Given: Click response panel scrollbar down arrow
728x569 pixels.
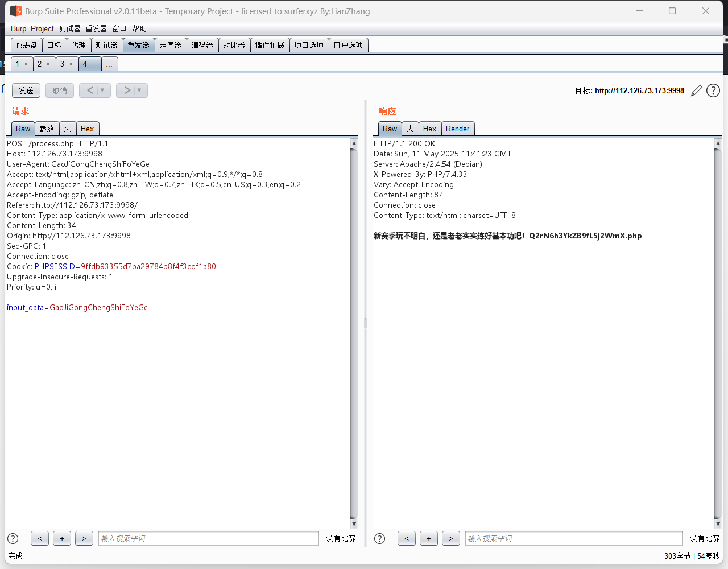Looking at the screenshot, I should [718, 524].
